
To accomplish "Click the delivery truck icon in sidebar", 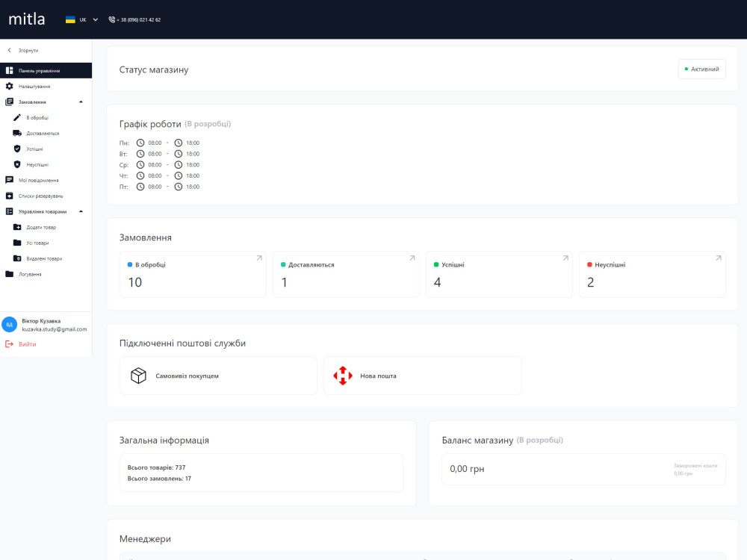I will 17,134.
